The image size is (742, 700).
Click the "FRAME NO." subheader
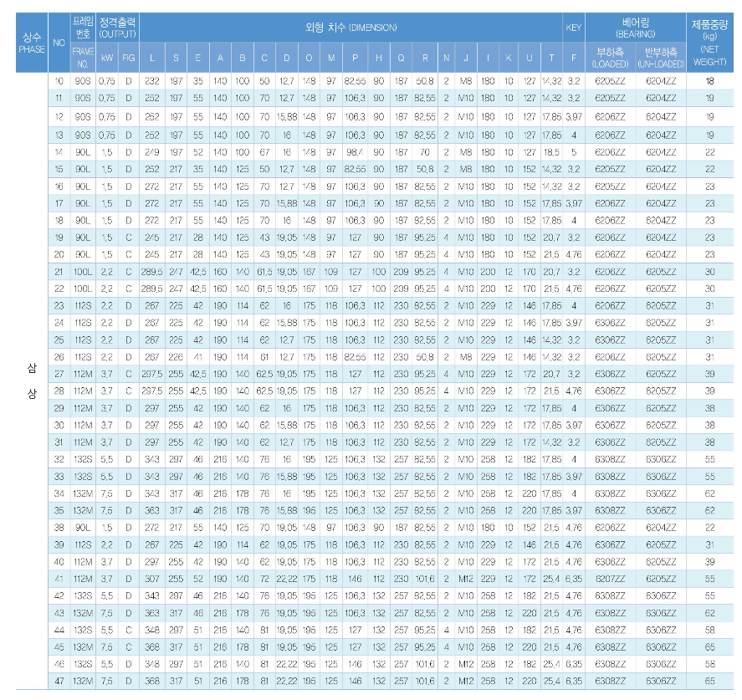pyautogui.click(x=83, y=57)
